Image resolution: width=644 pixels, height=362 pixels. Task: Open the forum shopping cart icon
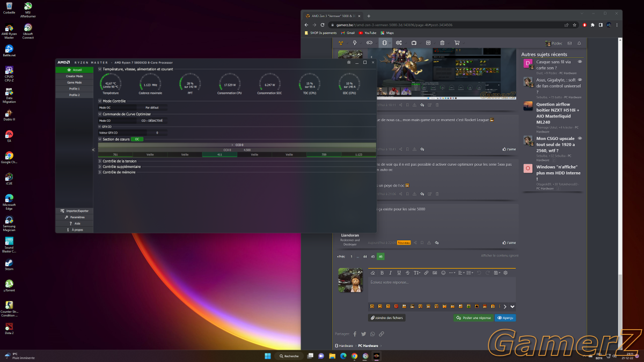457,43
